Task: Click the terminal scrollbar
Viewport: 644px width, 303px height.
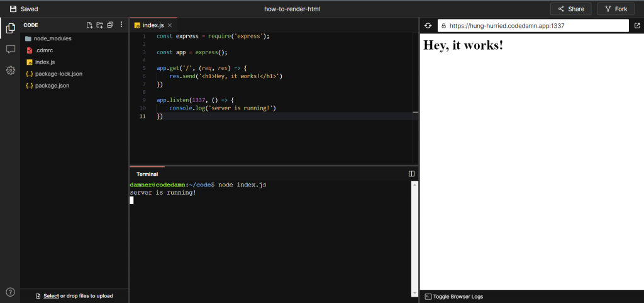Action: tap(414, 239)
